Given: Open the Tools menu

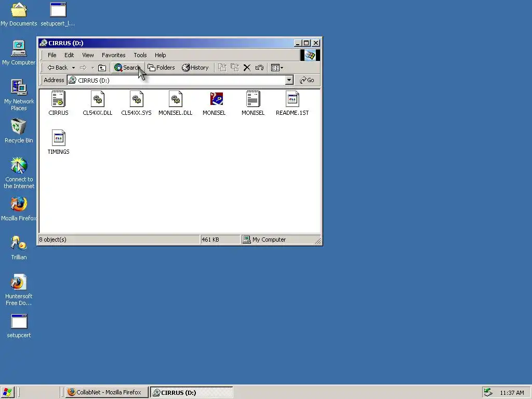Looking at the screenshot, I should pyautogui.click(x=140, y=55).
